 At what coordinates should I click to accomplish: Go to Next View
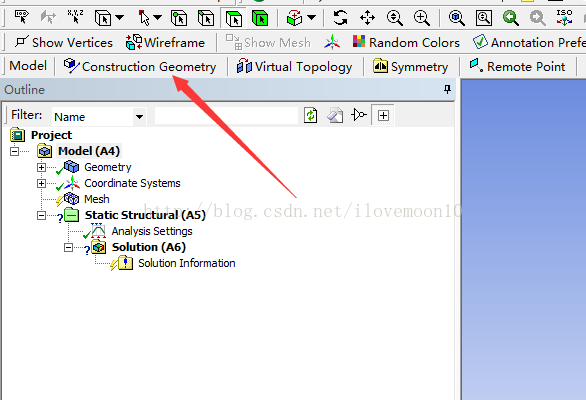[x=537, y=18]
